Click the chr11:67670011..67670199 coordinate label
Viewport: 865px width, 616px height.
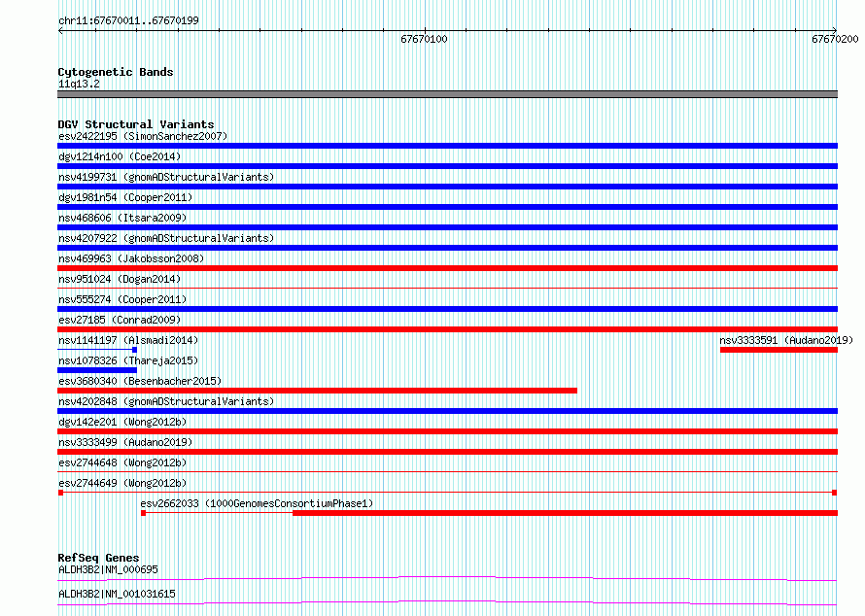[x=128, y=20]
